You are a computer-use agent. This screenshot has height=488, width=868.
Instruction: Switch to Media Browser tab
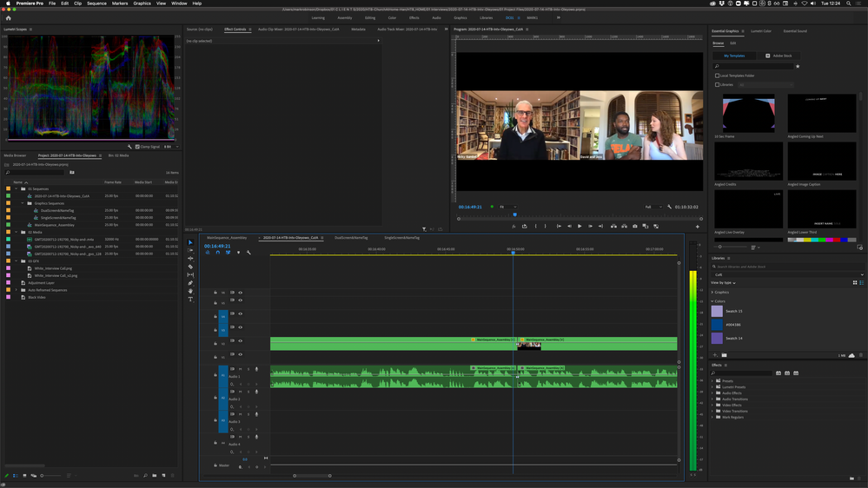click(15, 155)
